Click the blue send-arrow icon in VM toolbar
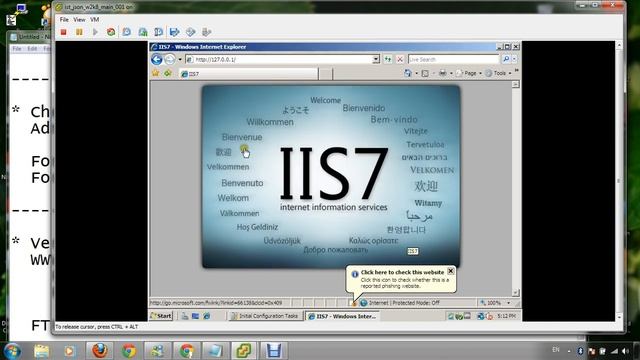 pyautogui.click(x=175, y=32)
